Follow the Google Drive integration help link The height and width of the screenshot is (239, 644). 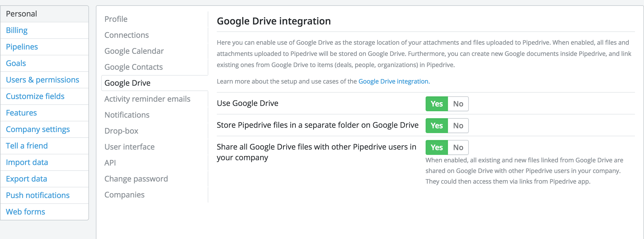pyautogui.click(x=394, y=81)
